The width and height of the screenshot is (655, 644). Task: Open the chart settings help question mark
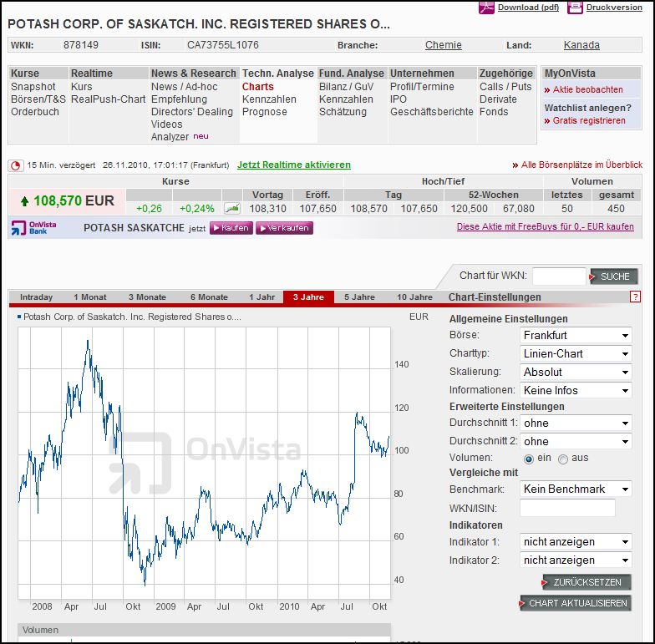[635, 297]
